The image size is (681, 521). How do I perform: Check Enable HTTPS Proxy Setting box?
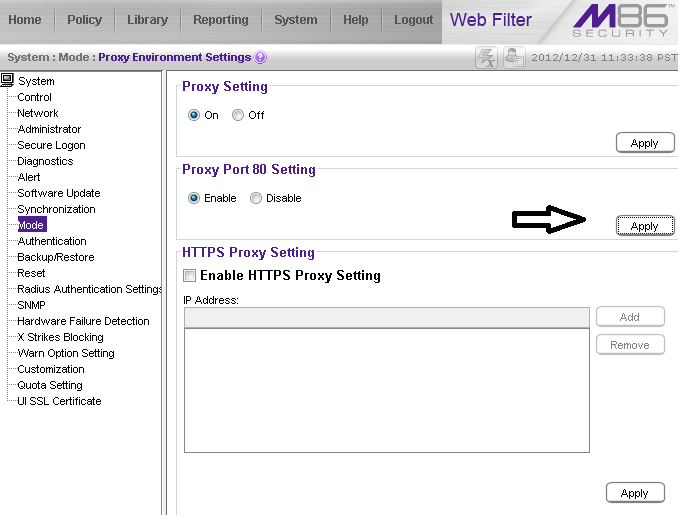[x=189, y=275]
